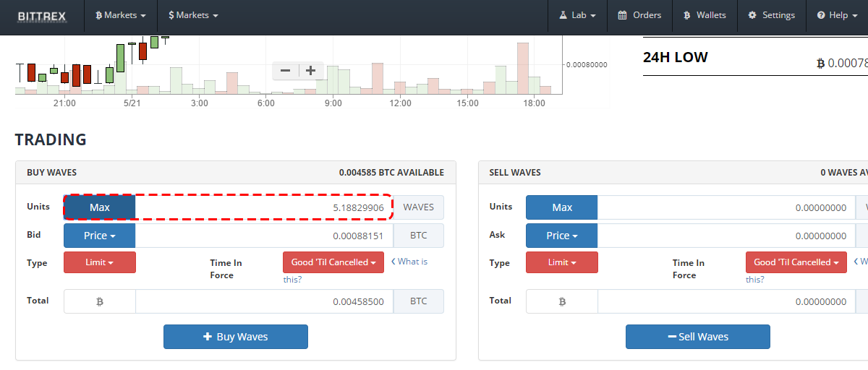The height and width of the screenshot is (370, 868).
Task: Click the 0.00080000 price axis label
Action: (587, 64)
